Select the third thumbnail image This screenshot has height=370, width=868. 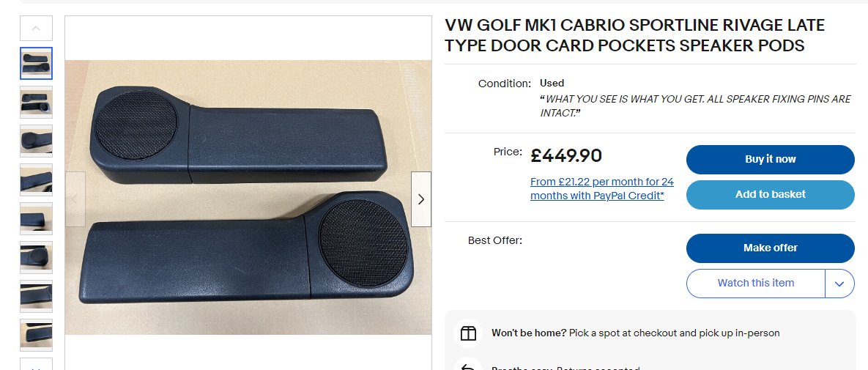36,141
